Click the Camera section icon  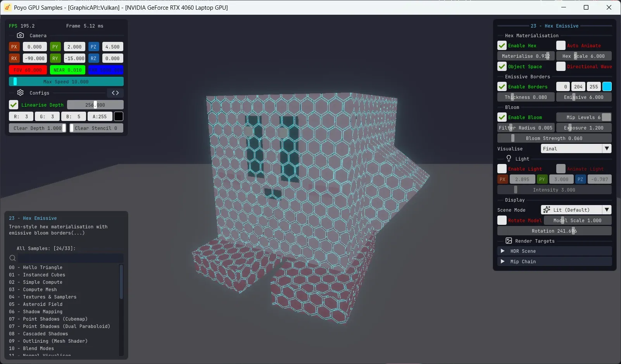[x=21, y=35]
